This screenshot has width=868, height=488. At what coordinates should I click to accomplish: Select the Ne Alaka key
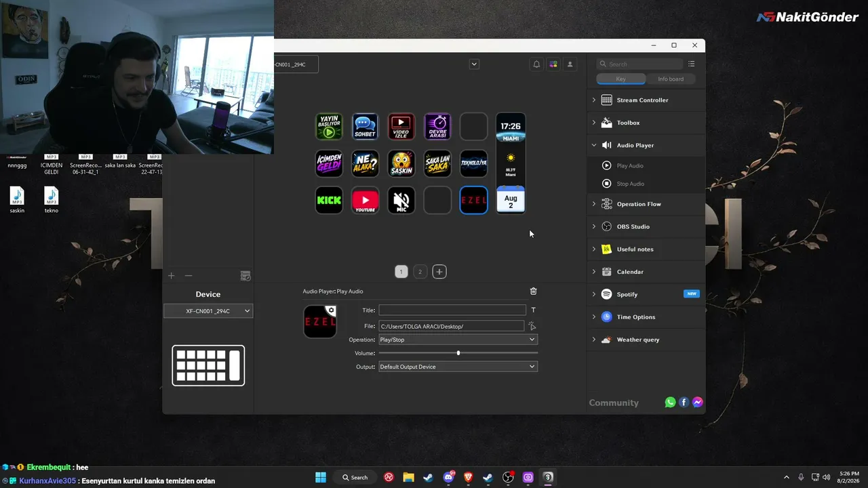365,163
